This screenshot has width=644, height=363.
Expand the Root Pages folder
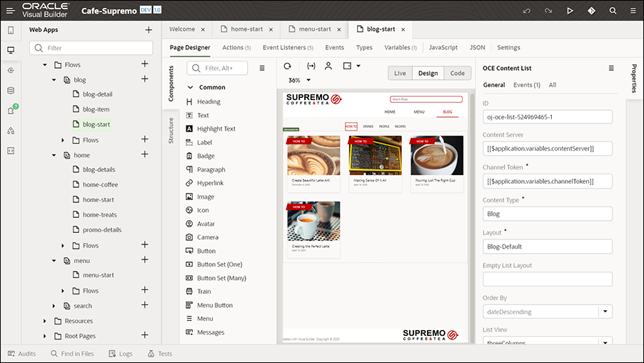pos(45,336)
